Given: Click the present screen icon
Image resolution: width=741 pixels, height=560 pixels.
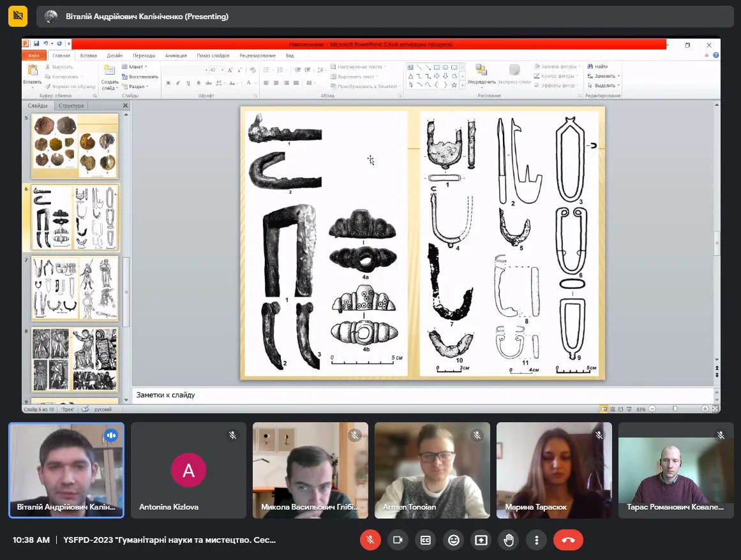Looking at the screenshot, I should click(x=481, y=540).
